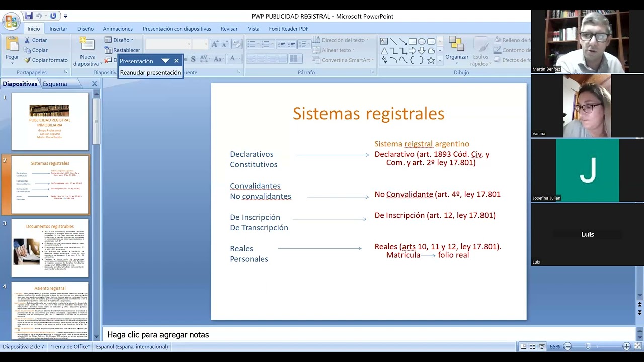Open the Diseño layout dropdown in Diapositivas group
644x362 pixels.
(x=119, y=40)
